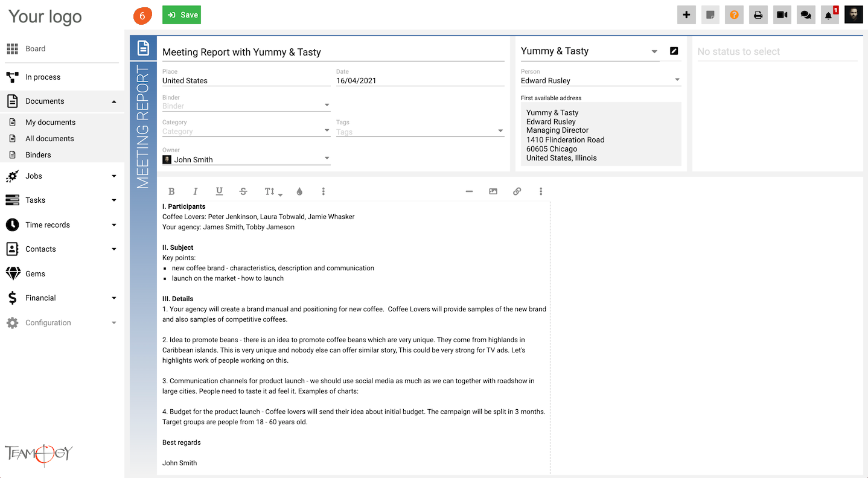The height and width of the screenshot is (478, 868).
Task: Start video call with camera icon
Action: tap(782, 15)
